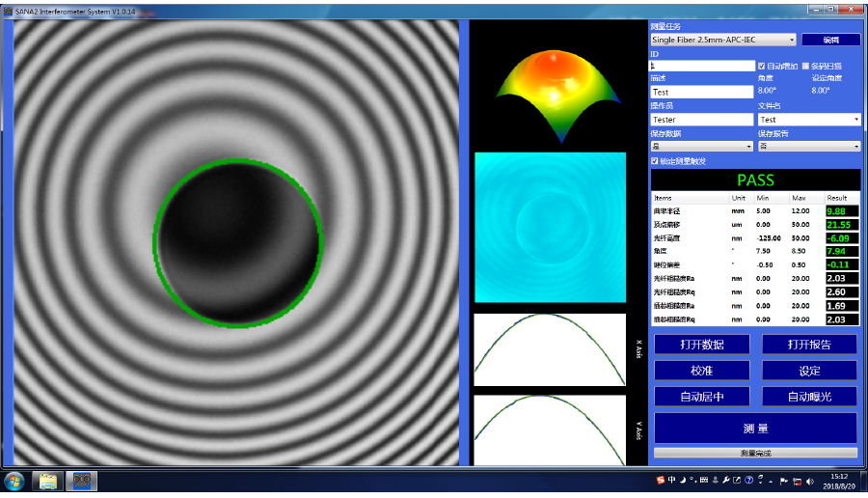Select the SANA2 Interferometer taskbar icon
Screen dimensions: 868x498
(82, 481)
